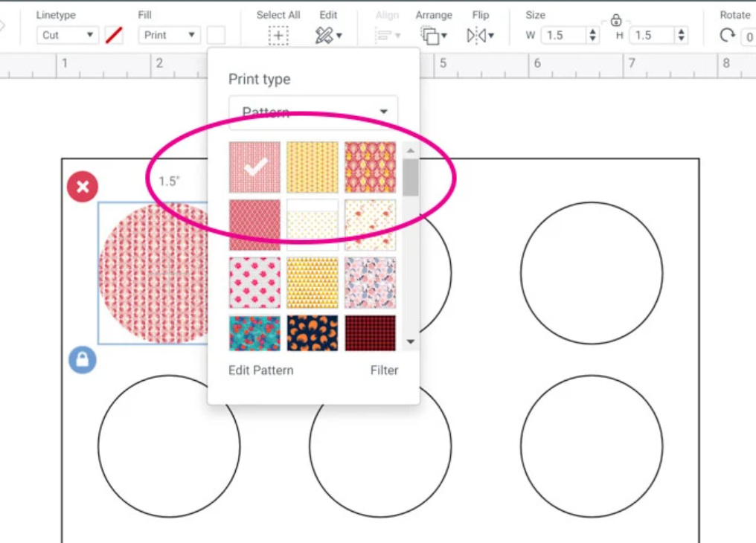
Task: Click Edit Pattern link
Action: [260, 370]
